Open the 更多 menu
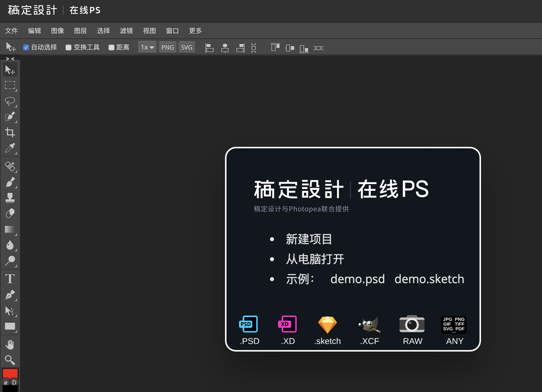542x392 pixels. 195,31
